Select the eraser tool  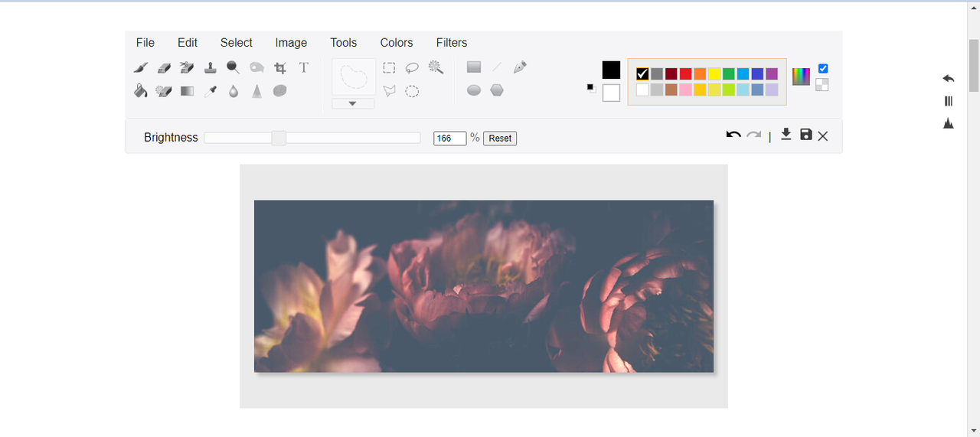163,67
